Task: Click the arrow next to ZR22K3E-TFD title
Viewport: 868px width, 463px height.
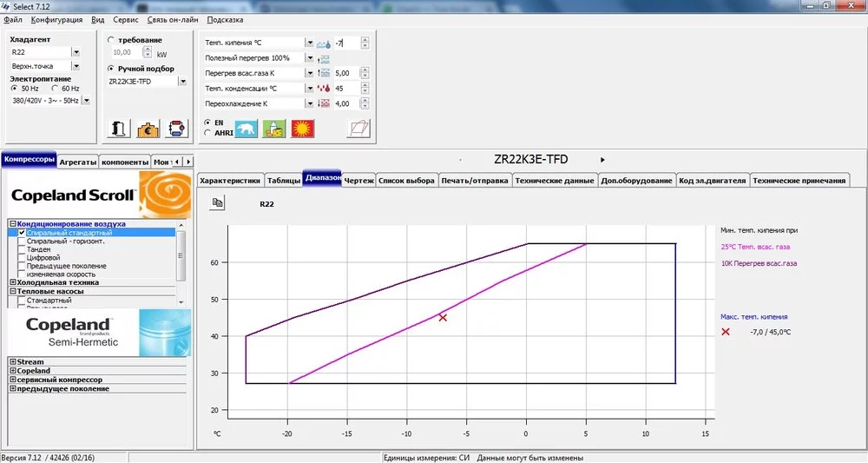Action: click(602, 160)
